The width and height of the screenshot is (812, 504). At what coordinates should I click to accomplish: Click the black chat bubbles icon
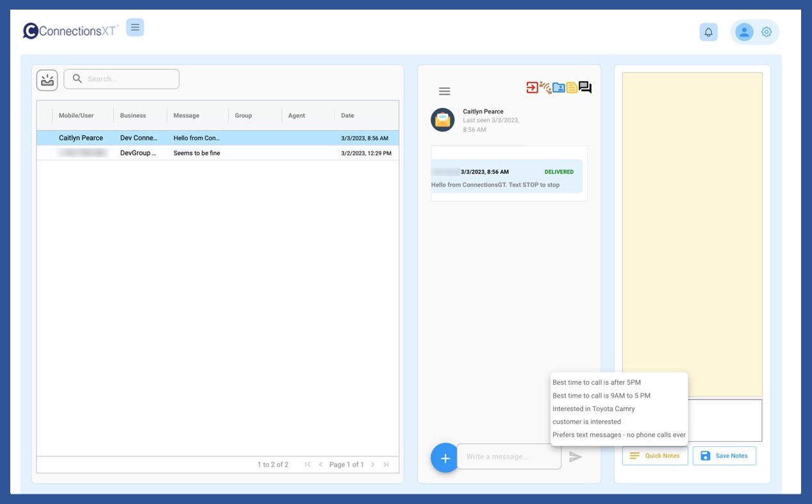(x=585, y=87)
